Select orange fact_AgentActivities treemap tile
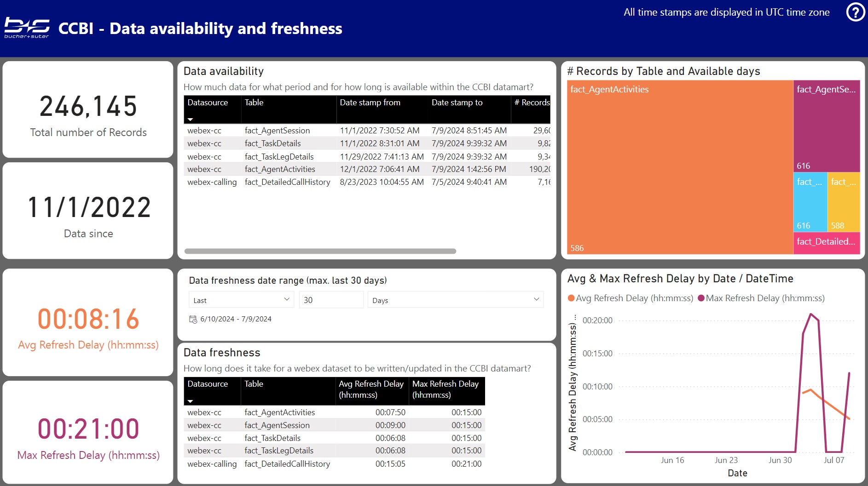 tap(680, 167)
